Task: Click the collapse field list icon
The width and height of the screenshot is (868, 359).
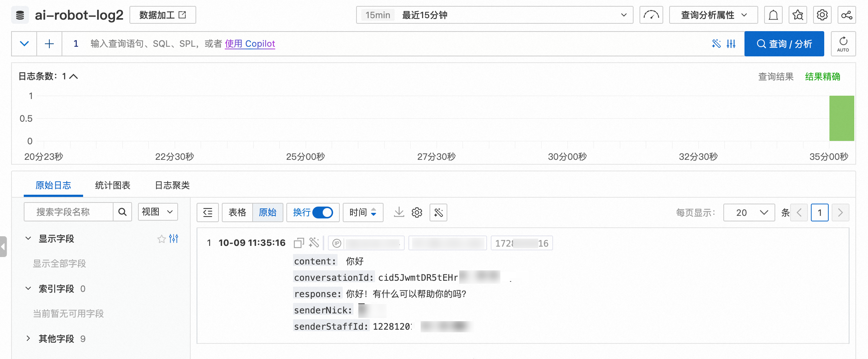Action: pyautogui.click(x=208, y=213)
